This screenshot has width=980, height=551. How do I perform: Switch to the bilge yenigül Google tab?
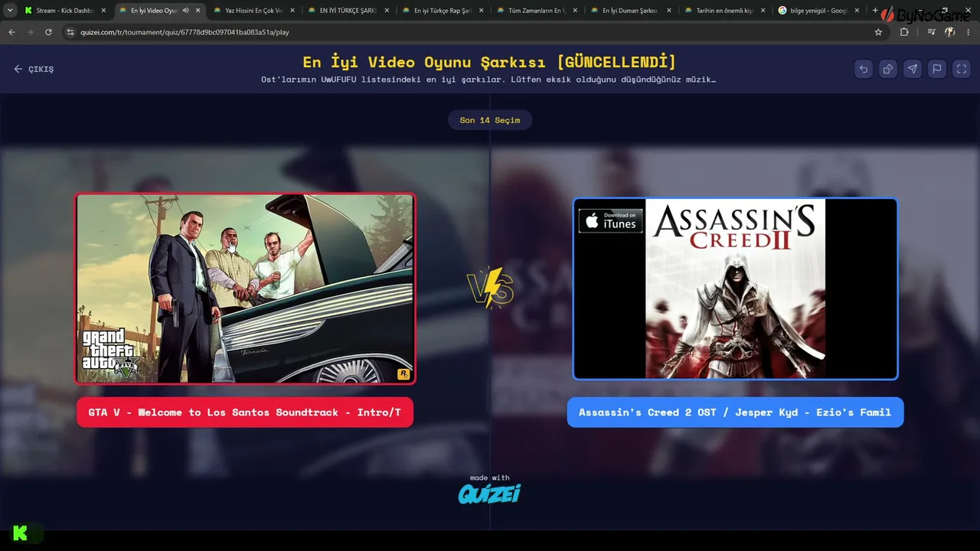click(819, 11)
